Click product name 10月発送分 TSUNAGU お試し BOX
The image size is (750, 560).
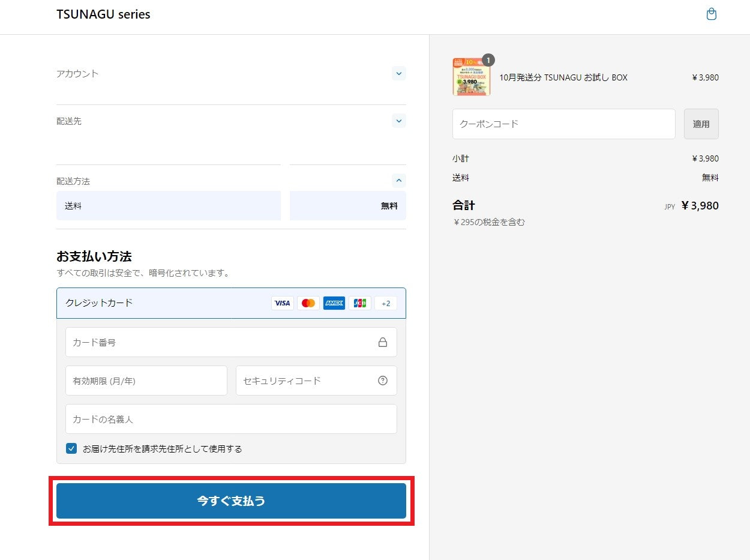(563, 77)
